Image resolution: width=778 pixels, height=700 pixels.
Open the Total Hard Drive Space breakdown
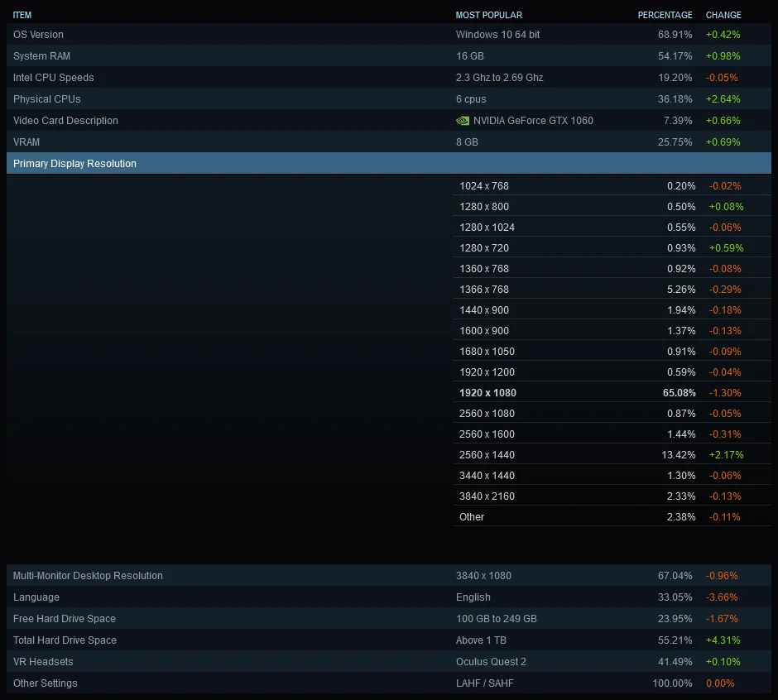coord(389,640)
